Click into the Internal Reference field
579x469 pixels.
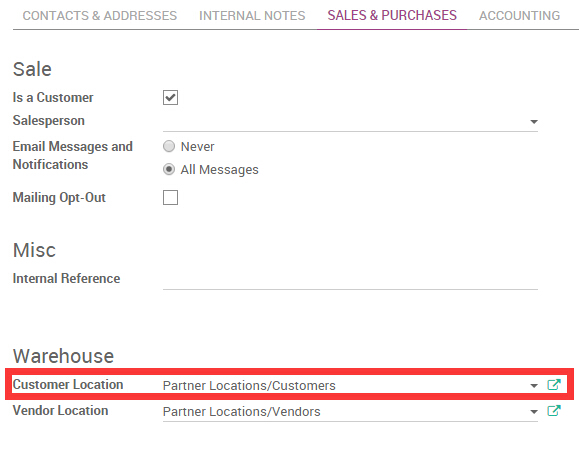click(x=350, y=280)
